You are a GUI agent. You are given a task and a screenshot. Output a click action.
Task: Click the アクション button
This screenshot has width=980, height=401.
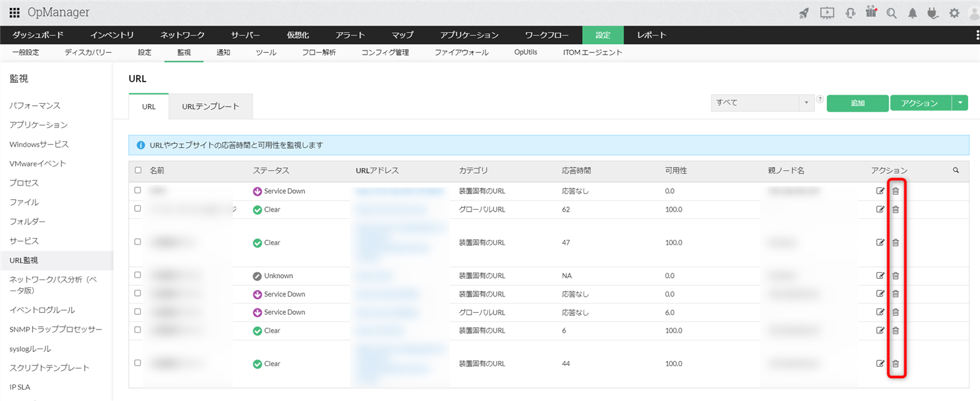click(920, 103)
